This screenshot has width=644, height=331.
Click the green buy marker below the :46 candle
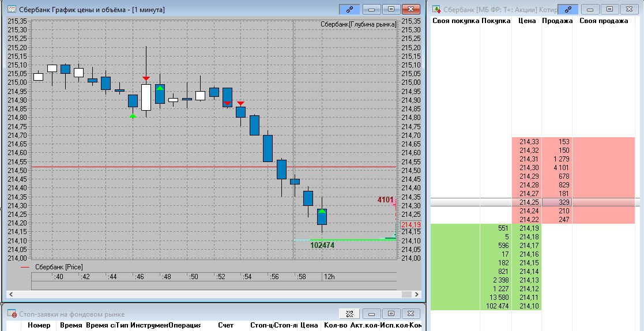coord(133,116)
